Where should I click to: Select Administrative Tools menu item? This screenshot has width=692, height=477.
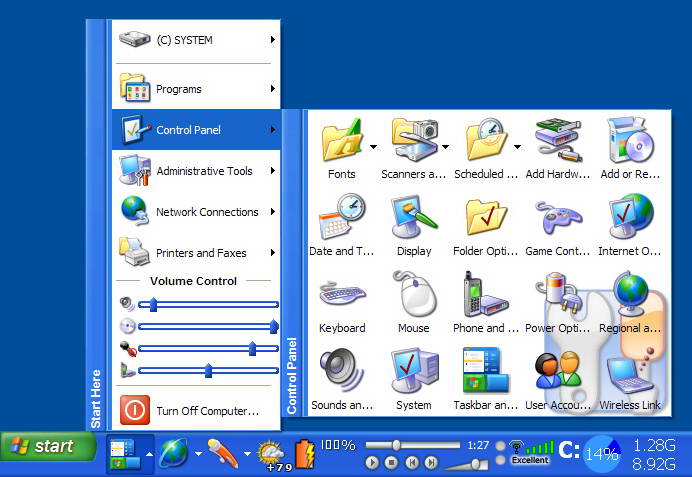196,171
